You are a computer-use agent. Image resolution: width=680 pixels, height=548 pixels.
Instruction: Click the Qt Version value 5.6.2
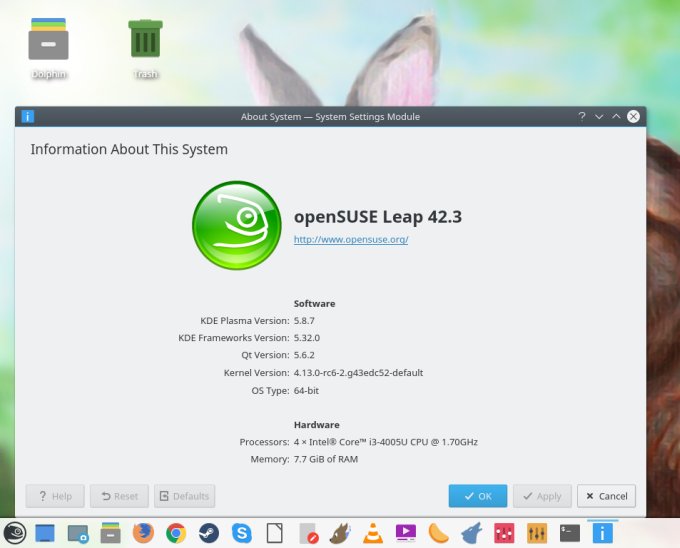point(304,355)
